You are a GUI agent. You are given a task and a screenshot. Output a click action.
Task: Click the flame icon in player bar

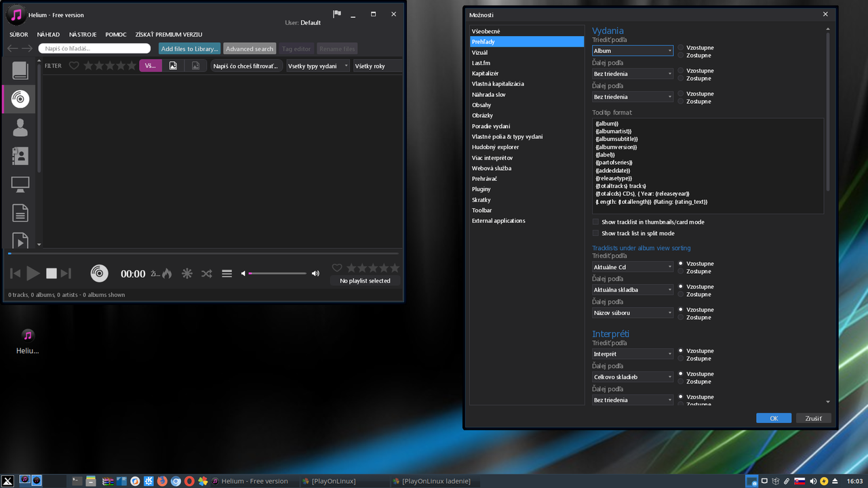[x=167, y=274]
